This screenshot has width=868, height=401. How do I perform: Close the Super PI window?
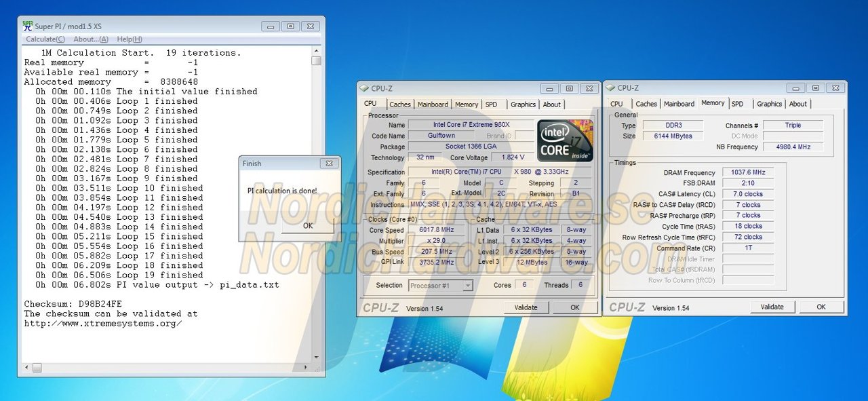pyautogui.click(x=311, y=26)
